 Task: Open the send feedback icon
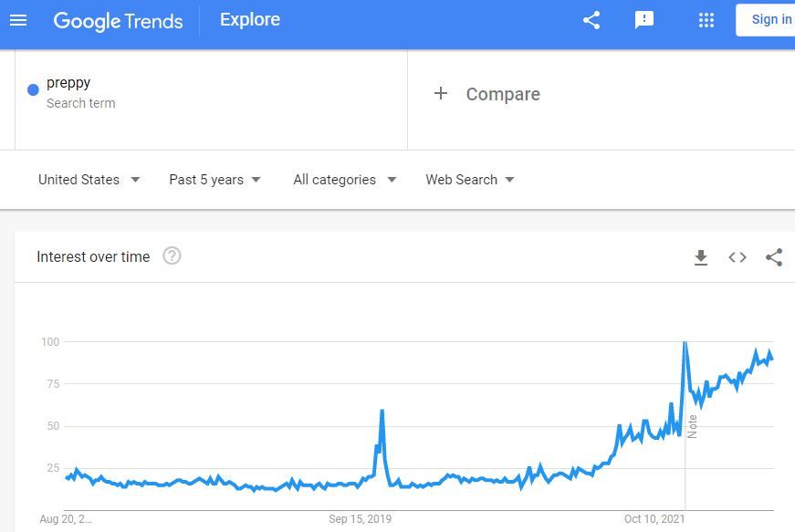click(x=644, y=20)
